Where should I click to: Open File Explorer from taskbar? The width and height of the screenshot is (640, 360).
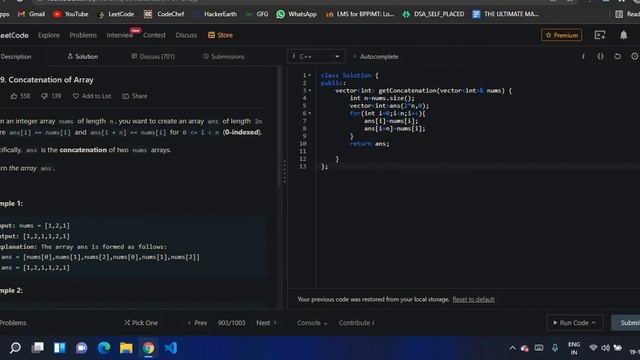click(x=126, y=348)
